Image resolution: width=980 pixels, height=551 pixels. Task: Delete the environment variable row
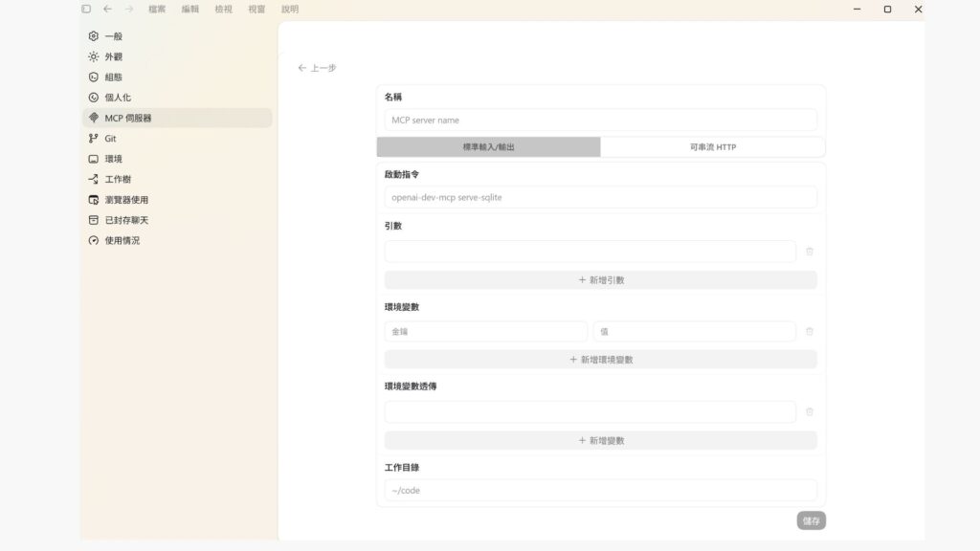coord(810,332)
